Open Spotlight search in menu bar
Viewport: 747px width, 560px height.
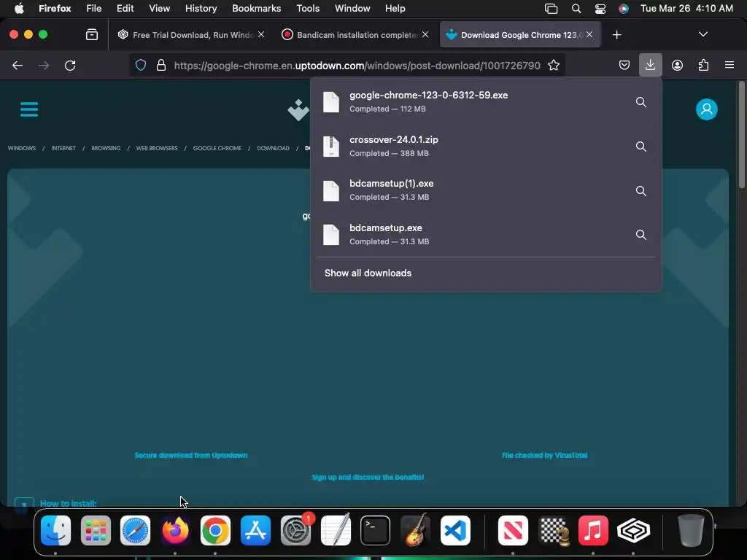[576, 9]
